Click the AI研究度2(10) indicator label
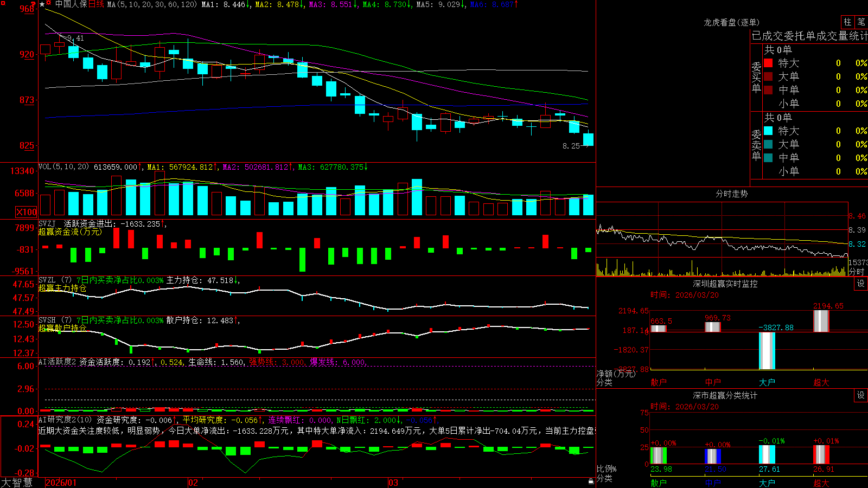The image size is (868, 488). [65, 420]
